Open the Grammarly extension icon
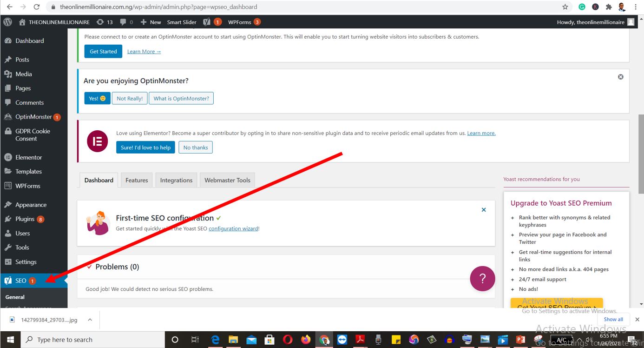This screenshot has width=644, height=348. [582, 7]
